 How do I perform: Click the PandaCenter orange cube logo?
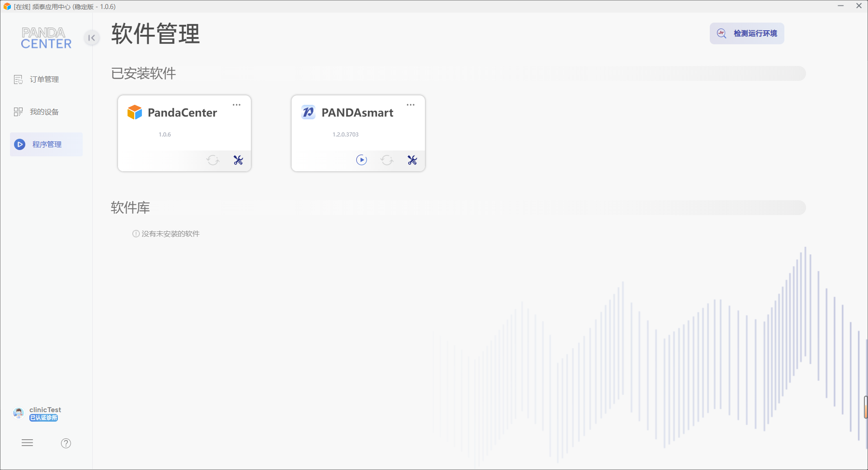pos(135,112)
